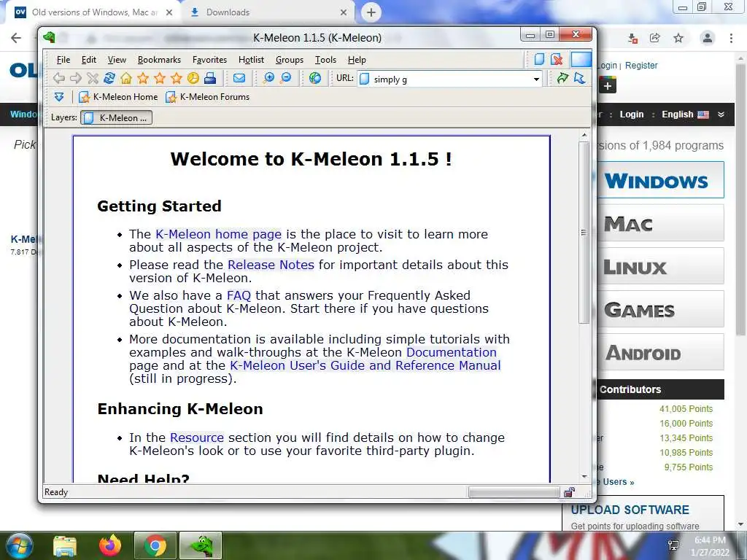Open Firefox from the Windows taskbar
This screenshot has height=560, width=747.
110,545
